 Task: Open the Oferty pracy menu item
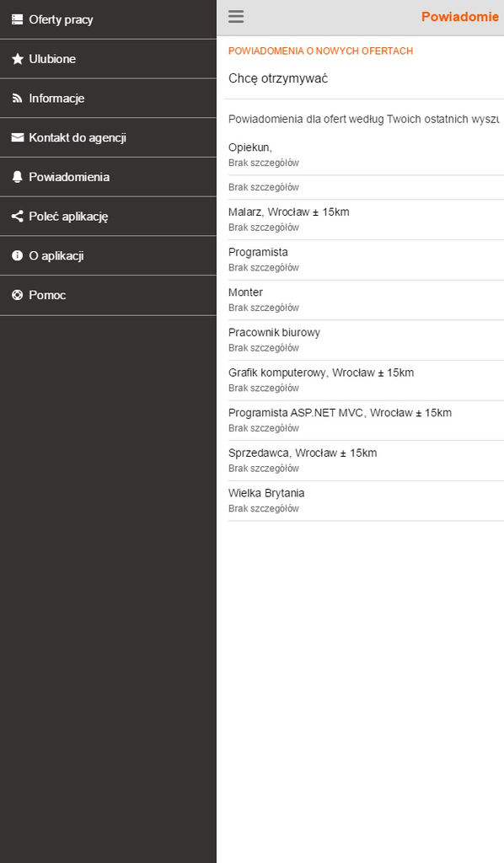[109, 20]
